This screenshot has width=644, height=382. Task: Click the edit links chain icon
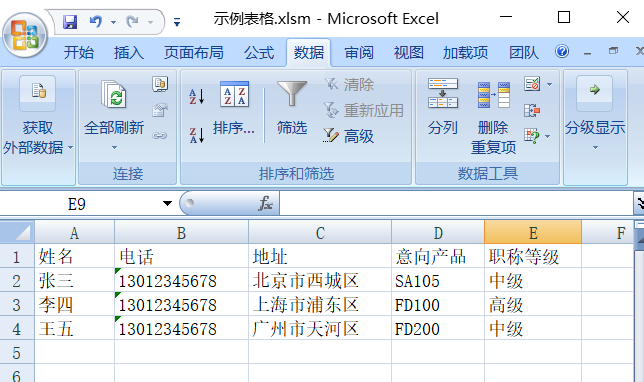(160, 136)
